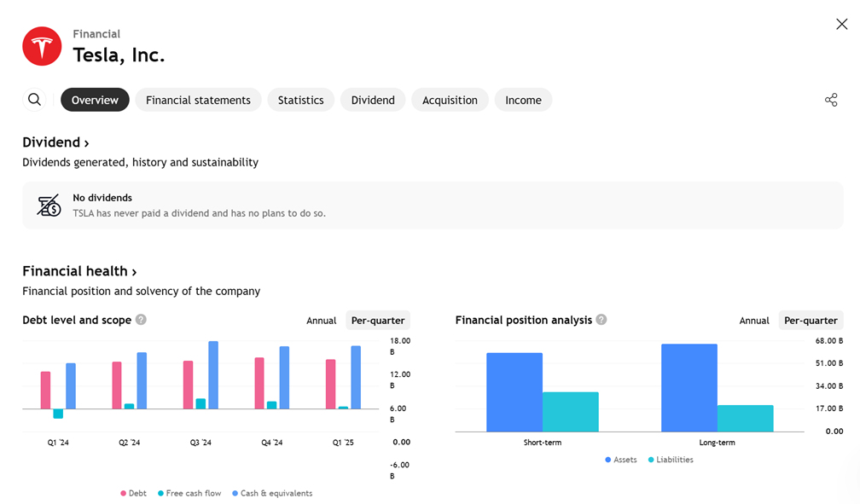
Task: Switch Debt level chart to Annual
Action: pyautogui.click(x=321, y=321)
